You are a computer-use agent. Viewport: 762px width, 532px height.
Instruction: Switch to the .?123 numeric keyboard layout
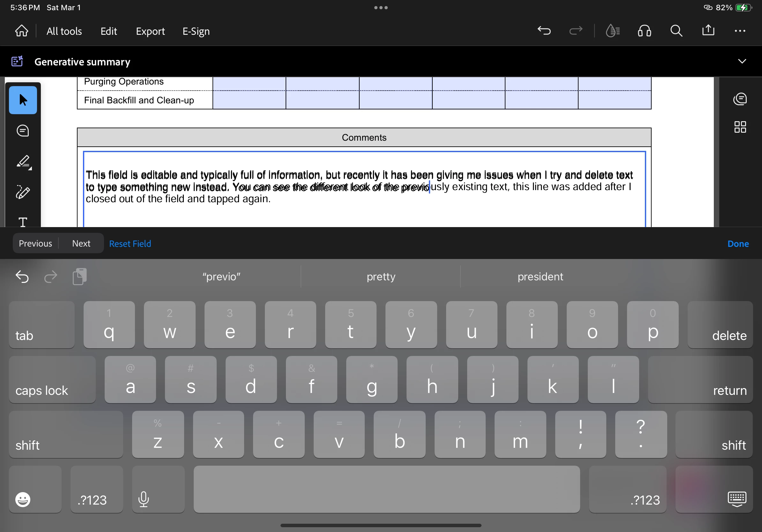pyautogui.click(x=96, y=489)
